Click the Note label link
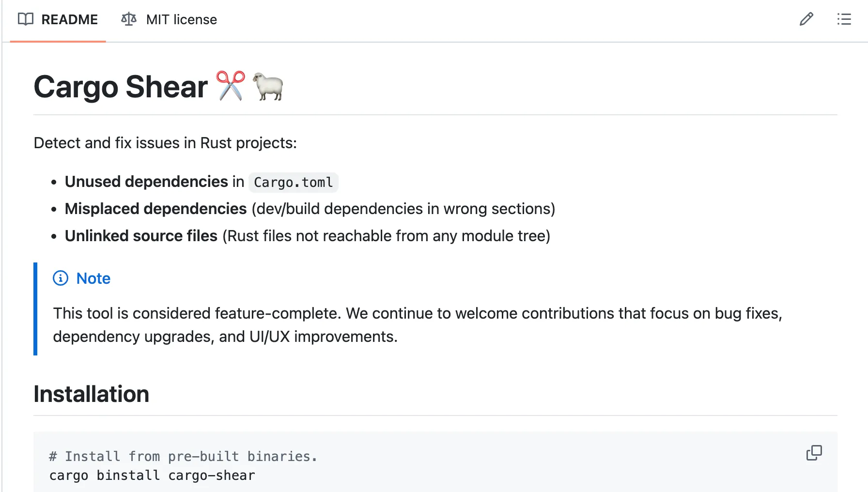Viewport: 868px width, 492px height. click(x=93, y=278)
